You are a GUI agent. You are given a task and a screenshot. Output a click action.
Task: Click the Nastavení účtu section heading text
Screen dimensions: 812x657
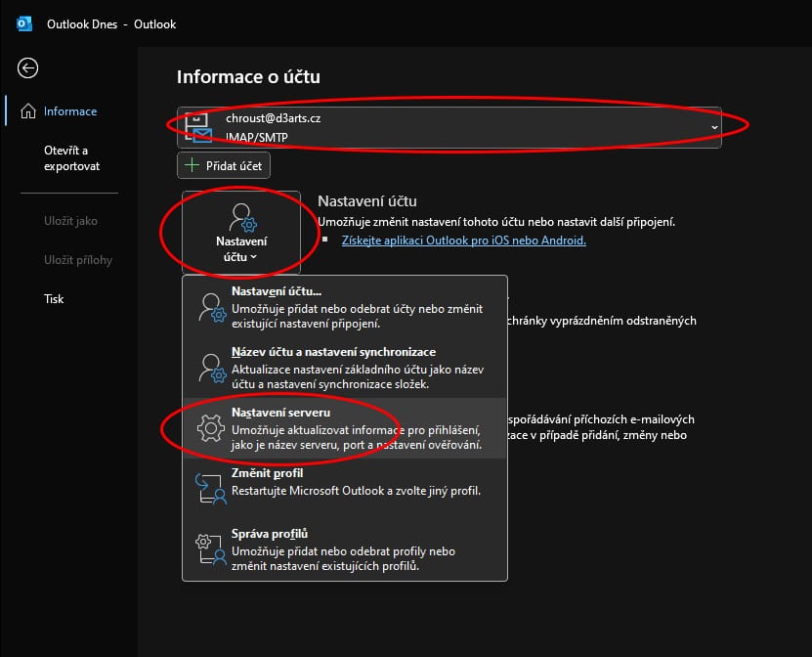pyautogui.click(x=367, y=201)
